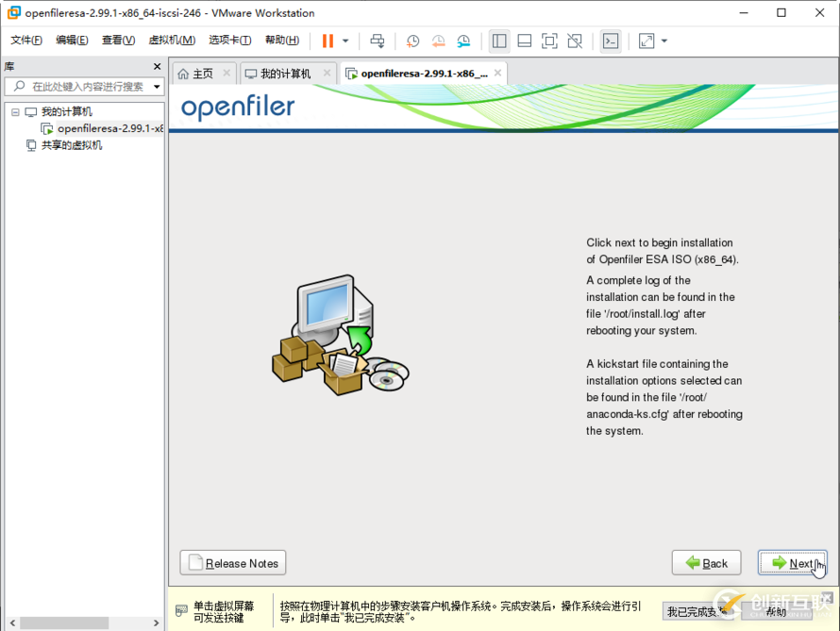This screenshot has width=840, height=631.
Task: Toggle the thumbnail bar view icon
Action: (525, 41)
